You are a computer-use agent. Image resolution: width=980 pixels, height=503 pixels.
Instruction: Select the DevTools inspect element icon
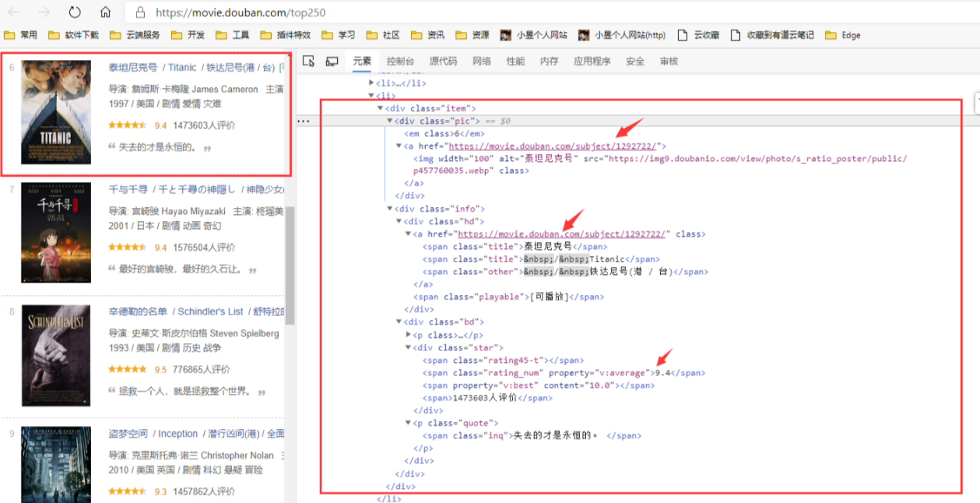point(308,62)
